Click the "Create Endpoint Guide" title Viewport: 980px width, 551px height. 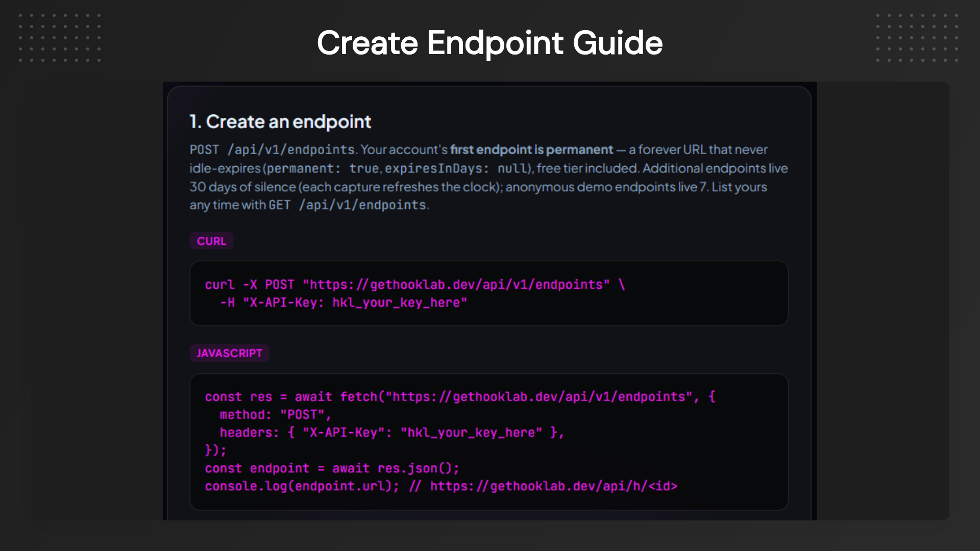[489, 43]
